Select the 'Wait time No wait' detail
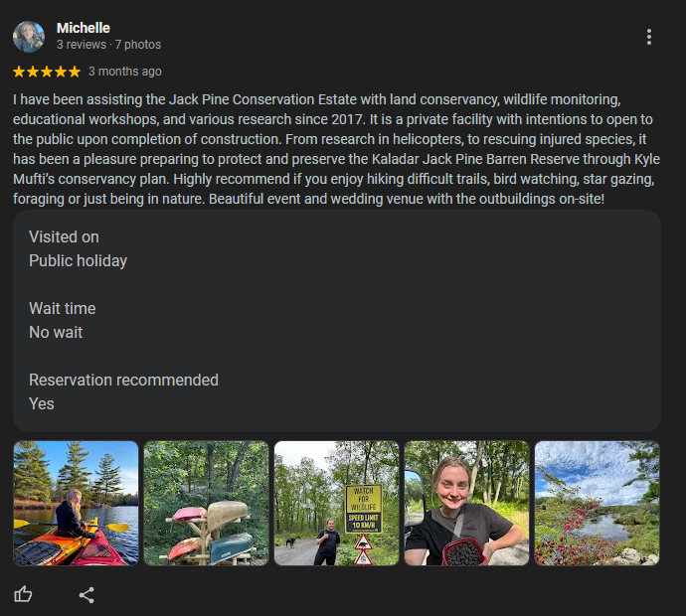686x616 pixels. click(x=62, y=321)
